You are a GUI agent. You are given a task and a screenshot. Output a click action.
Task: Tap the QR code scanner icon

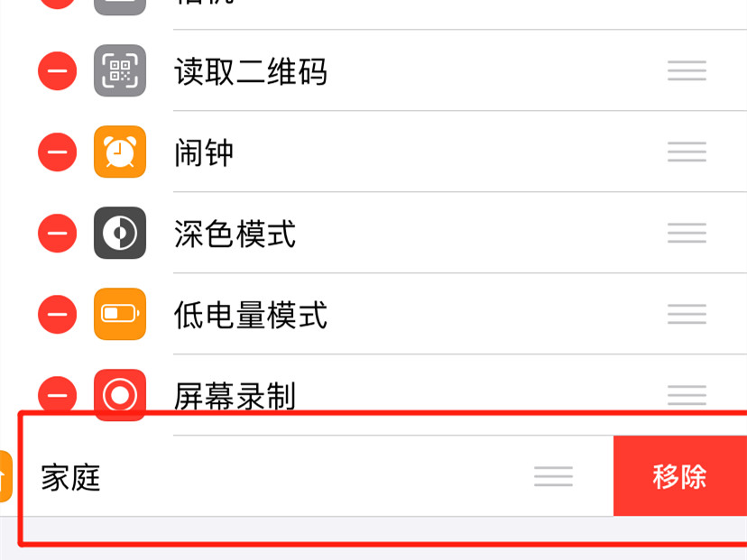[120, 70]
